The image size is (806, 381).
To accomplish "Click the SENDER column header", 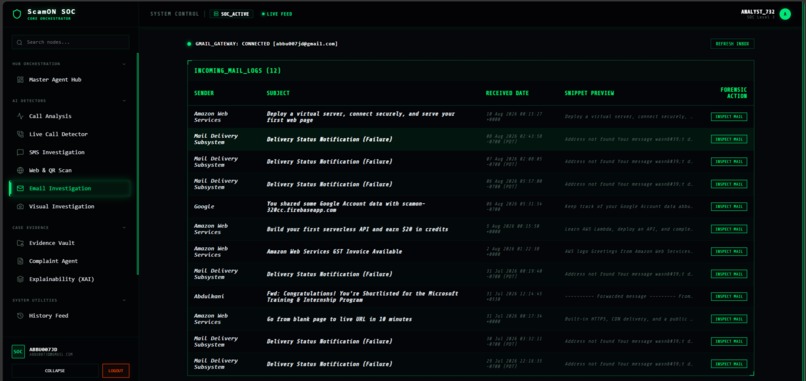I will (204, 93).
